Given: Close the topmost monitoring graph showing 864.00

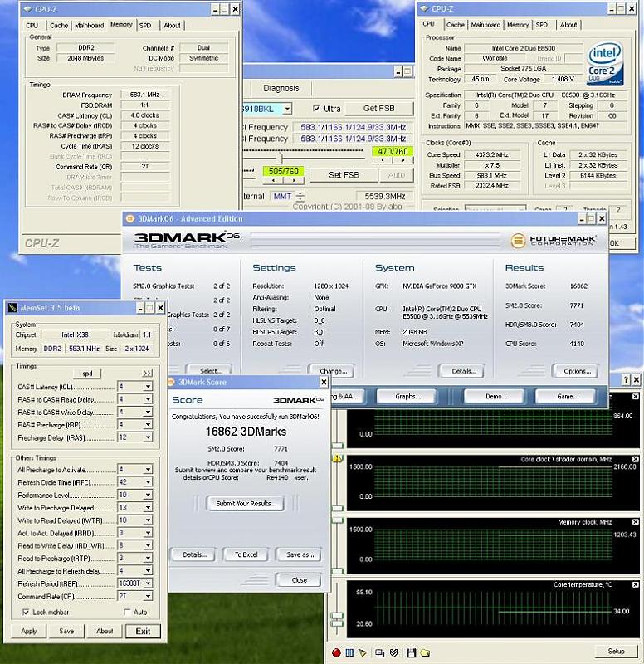Looking at the screenshot, I should point(635,397).
